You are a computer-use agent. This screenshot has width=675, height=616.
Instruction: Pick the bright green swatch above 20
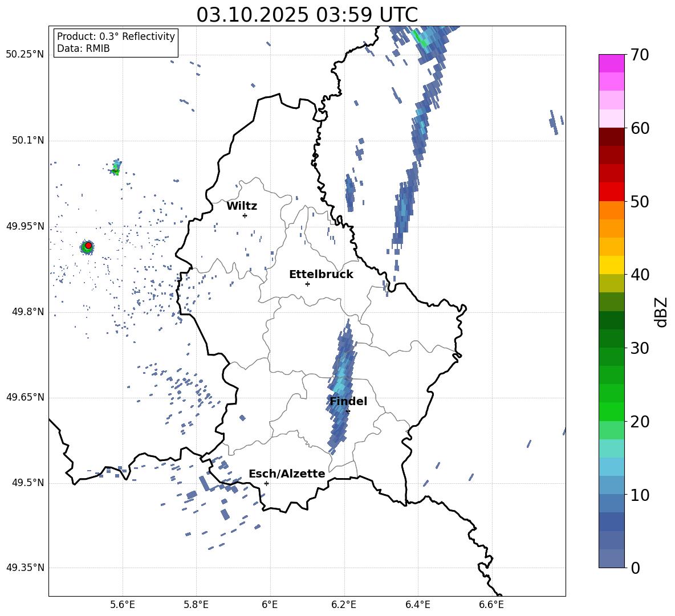pyautogui.click(x=611, y=411)
